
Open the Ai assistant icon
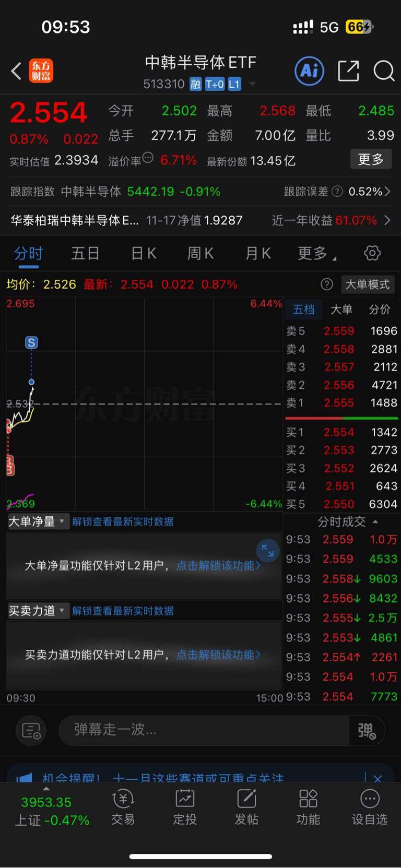(x=309, y=71)
